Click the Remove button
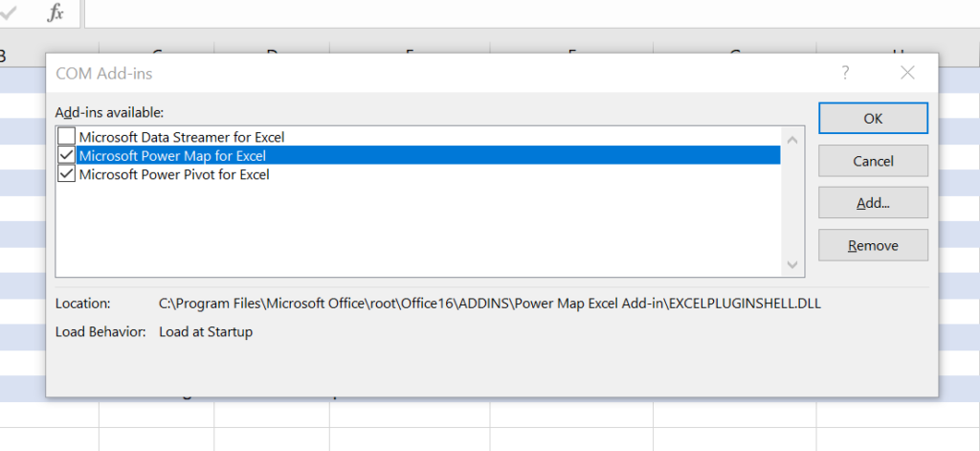Screen dimensions: 980x451 click(873, 246)
